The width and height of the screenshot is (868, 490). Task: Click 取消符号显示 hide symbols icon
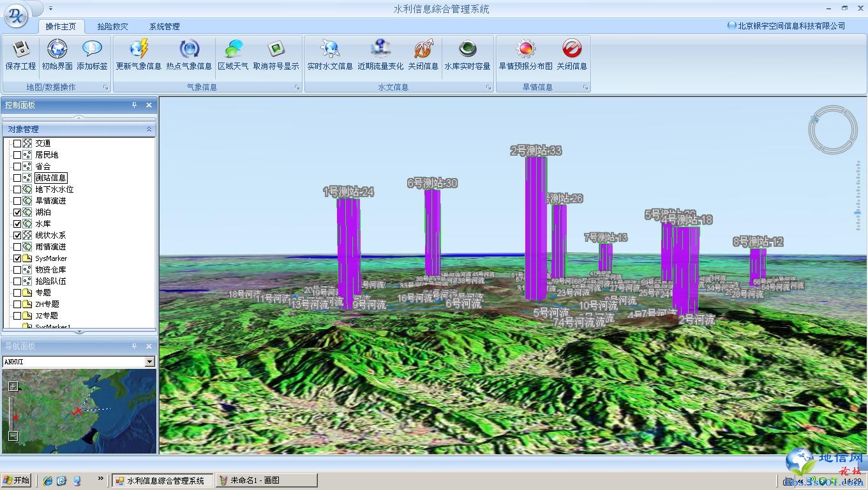(x=276, y=49)
